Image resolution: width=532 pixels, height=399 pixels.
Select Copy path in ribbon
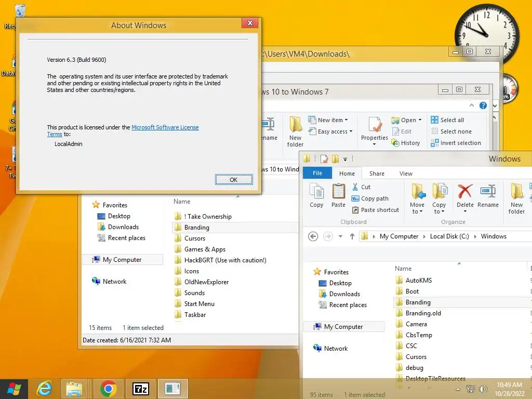coord(370,198)
